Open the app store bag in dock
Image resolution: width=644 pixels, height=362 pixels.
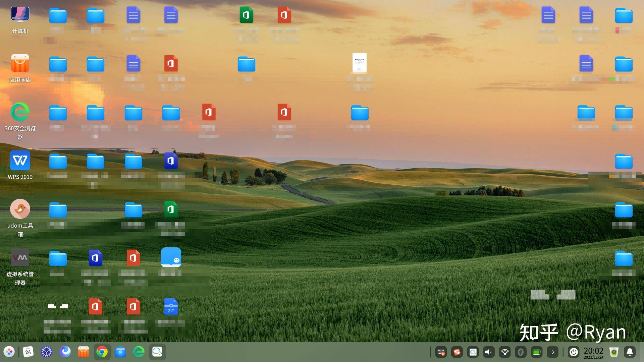point(84,352)
